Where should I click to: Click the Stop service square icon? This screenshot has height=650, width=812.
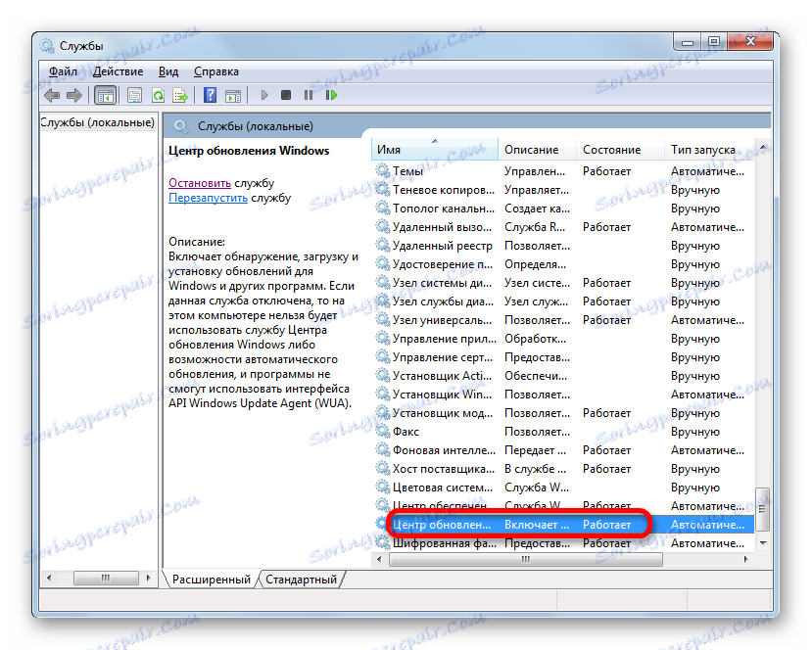(x=286, y=95)
